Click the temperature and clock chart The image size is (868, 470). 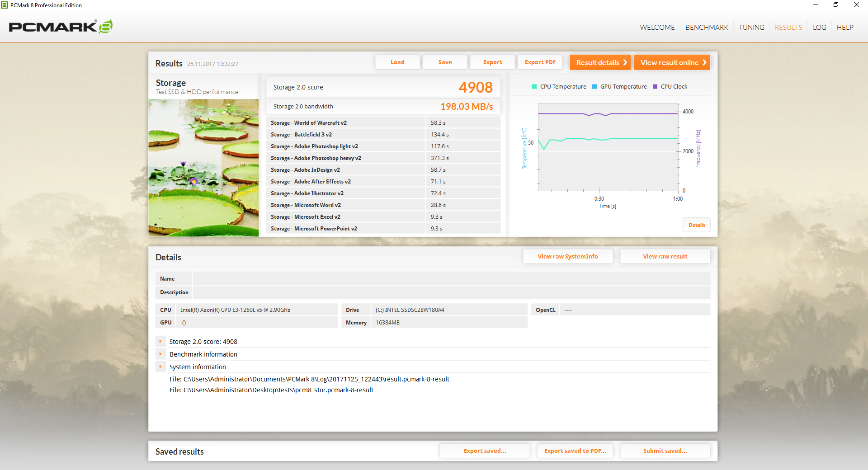point(608,147)
